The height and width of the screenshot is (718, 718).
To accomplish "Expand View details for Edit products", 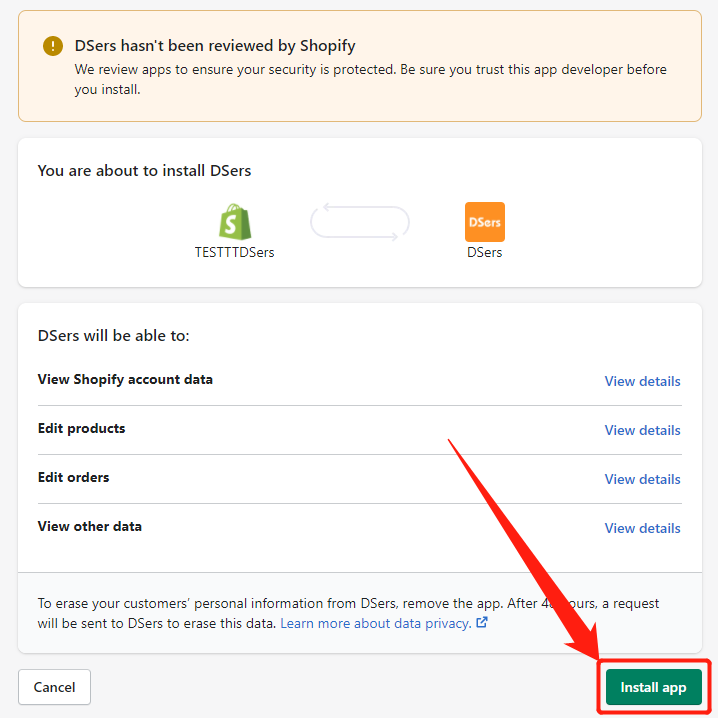I will point(642,430).
